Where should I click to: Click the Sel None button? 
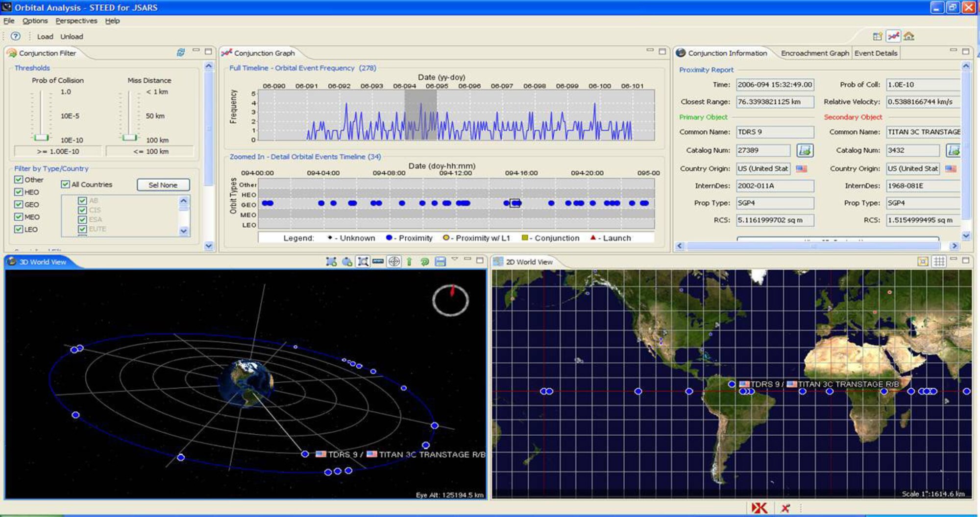(x=163, y=185)
